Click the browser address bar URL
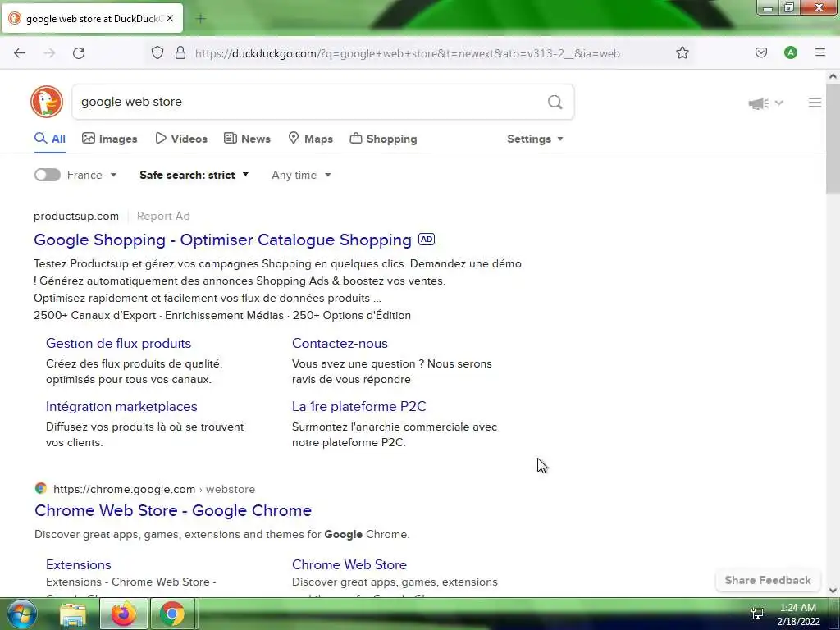Viewport: 840px width, 630px height. pyautogui.click(x=407, y=53)
